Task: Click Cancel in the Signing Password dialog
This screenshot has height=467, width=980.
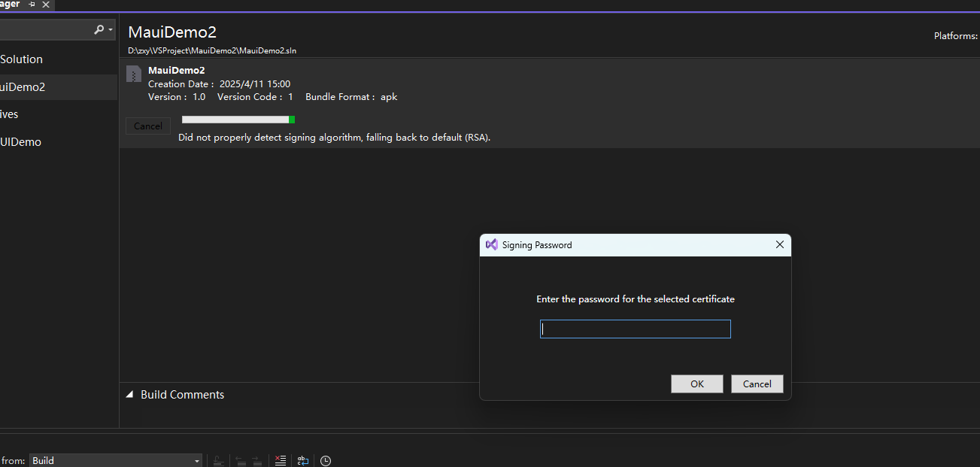Action: pyautogui.click(x=757, y=384)
